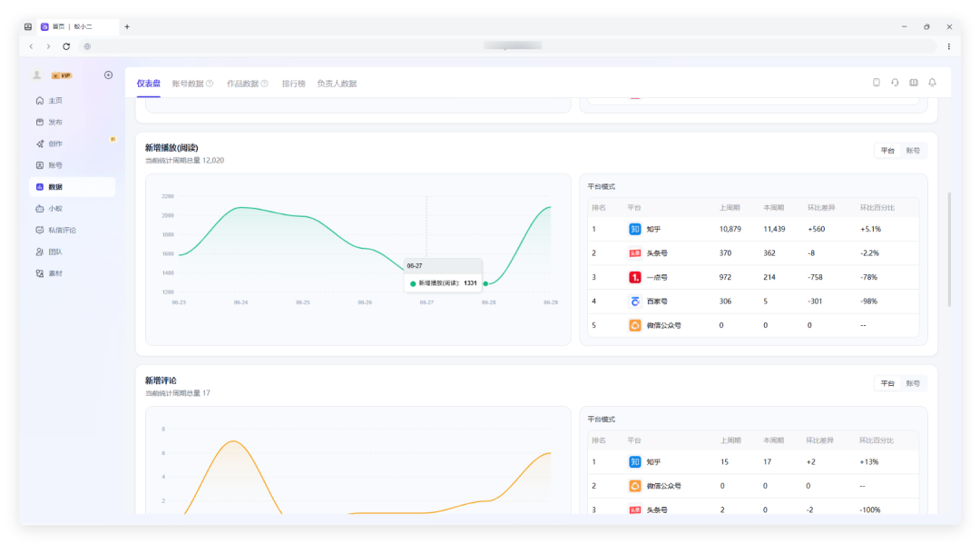Click the page vertical scrollbar
The width and height of the screenshot is (980, 544).
click(949, 250)
